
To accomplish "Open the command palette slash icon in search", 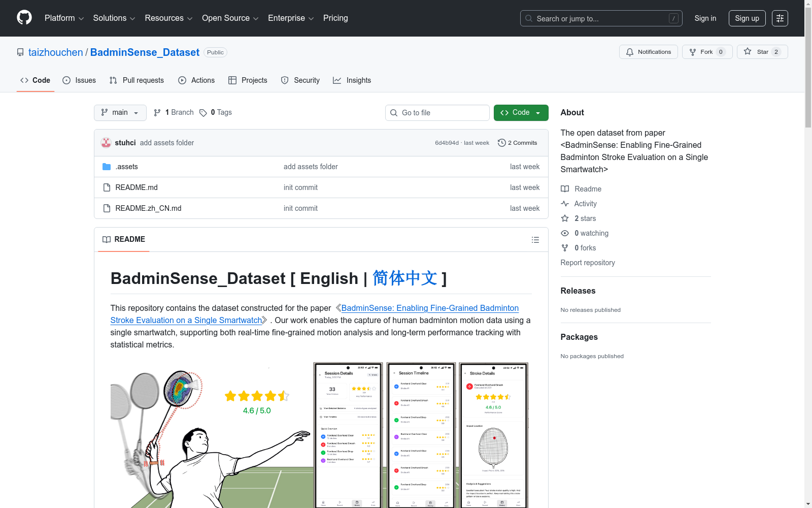I will pyautogui.click(x=673, y=18).
